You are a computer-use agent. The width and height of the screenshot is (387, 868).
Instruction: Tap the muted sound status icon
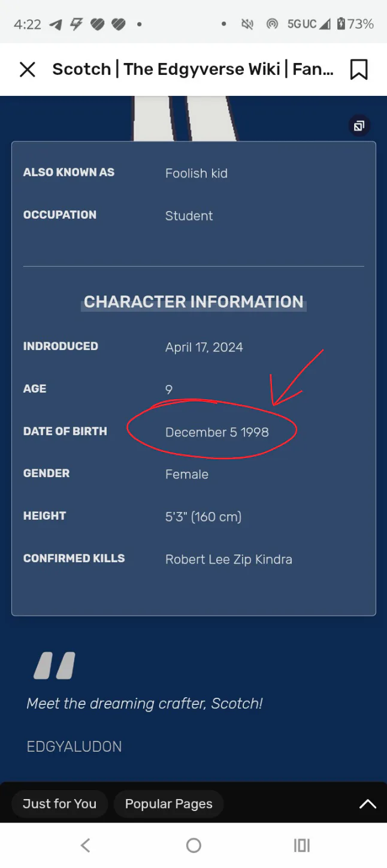(x=247, y=24)
